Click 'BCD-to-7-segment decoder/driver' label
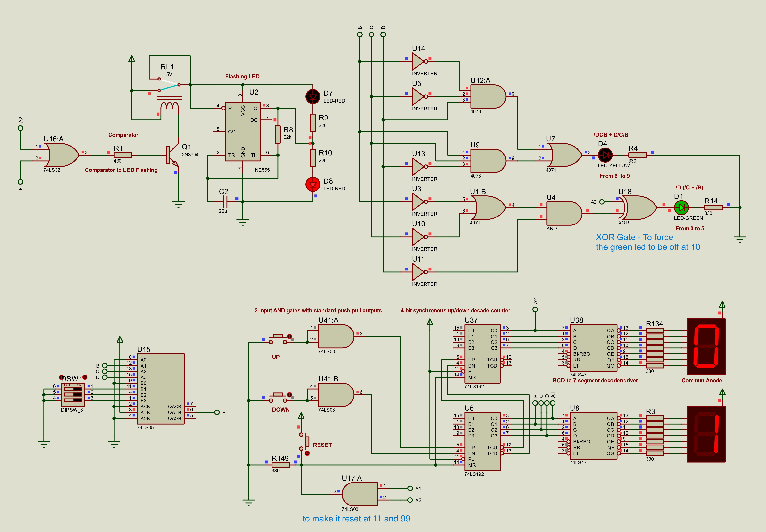The height and width of the screenshot is (532, 766). [595, 380]
